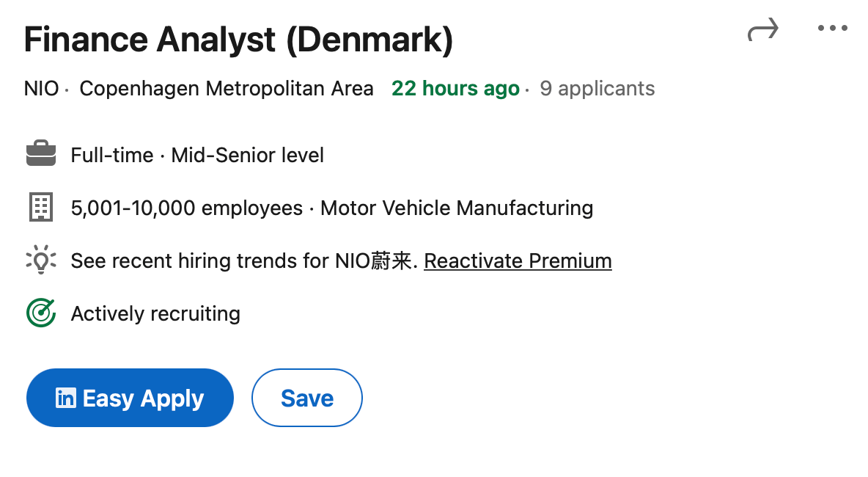
Task: Click the lightbulb hiring trends icon
Action: (x=41, y=259)
